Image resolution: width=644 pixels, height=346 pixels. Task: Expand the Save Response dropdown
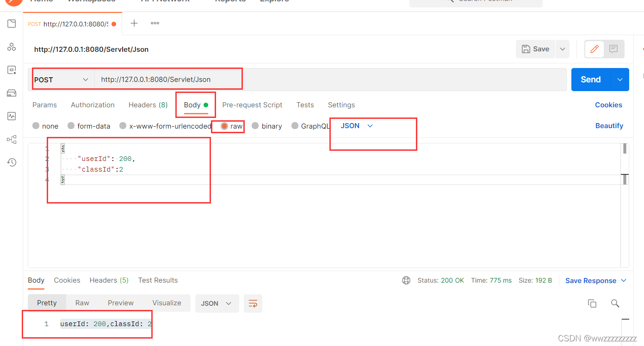pos(623,280)
